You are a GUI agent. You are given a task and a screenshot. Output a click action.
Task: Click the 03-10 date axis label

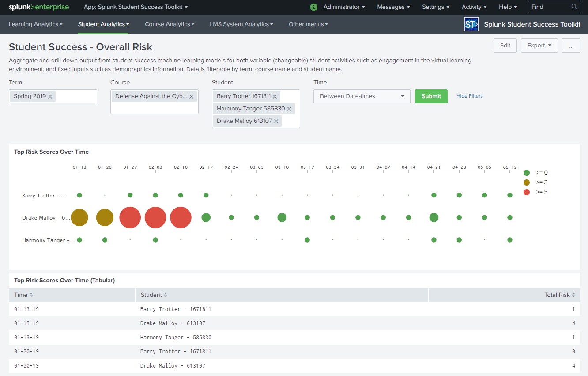pyautogui.click(x=282, y=167)
